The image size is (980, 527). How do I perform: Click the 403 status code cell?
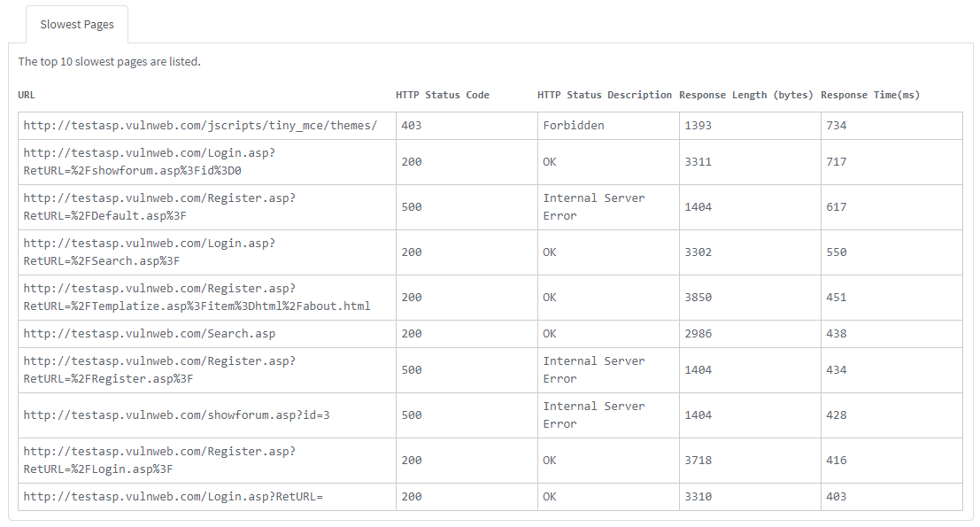click(411, 126)
